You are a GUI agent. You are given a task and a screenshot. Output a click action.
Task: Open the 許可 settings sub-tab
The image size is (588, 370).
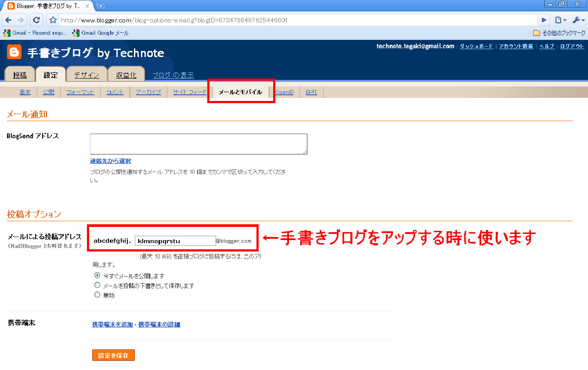(x=311, y=92)
